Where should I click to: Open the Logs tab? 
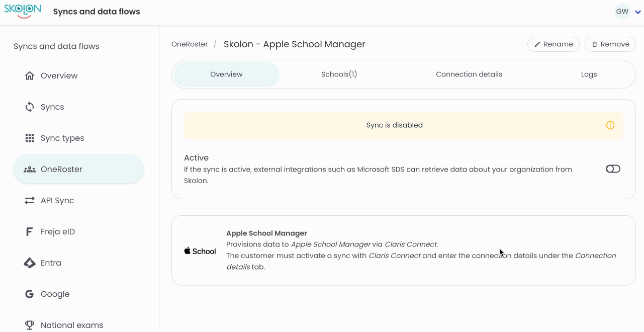point(589,74)
